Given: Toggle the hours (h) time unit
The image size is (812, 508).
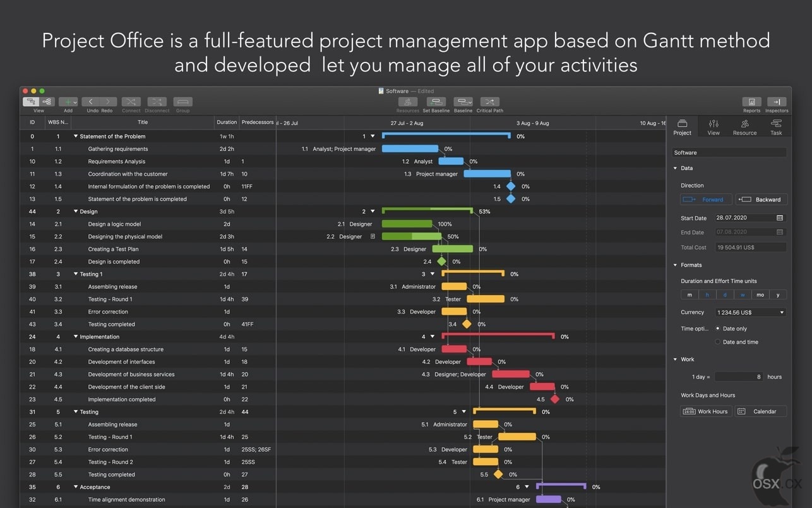Looking at the screenshot, I should click(x=707, y=295).
